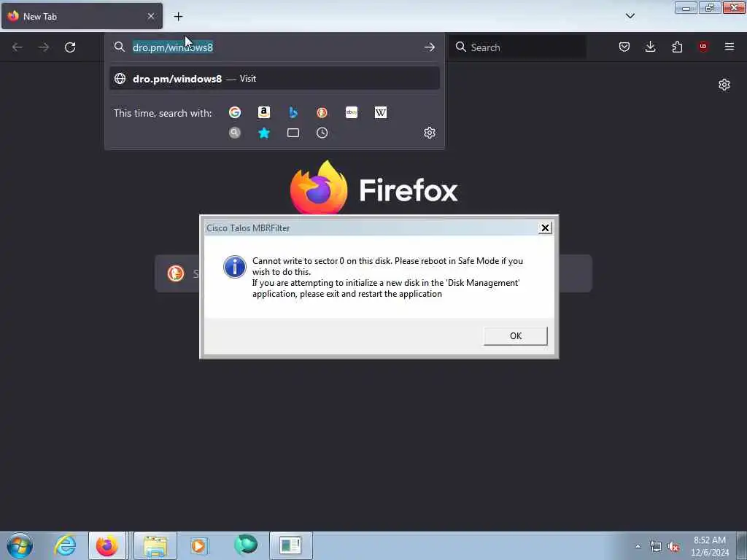Open the Save to Pocket icon
The image size is (747, 560).
[624, 47]
